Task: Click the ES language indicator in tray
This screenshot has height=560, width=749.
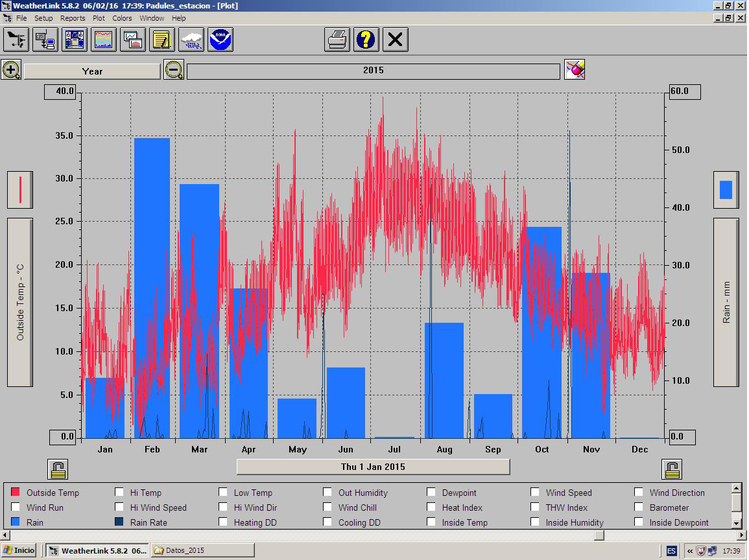Action: tap(671, 551)
